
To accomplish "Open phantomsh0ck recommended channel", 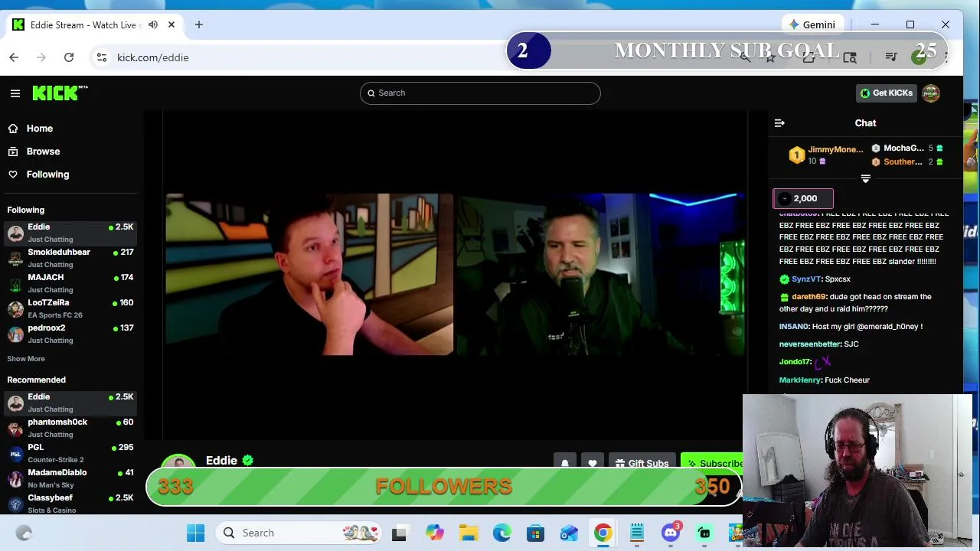I will pos(70,428).
